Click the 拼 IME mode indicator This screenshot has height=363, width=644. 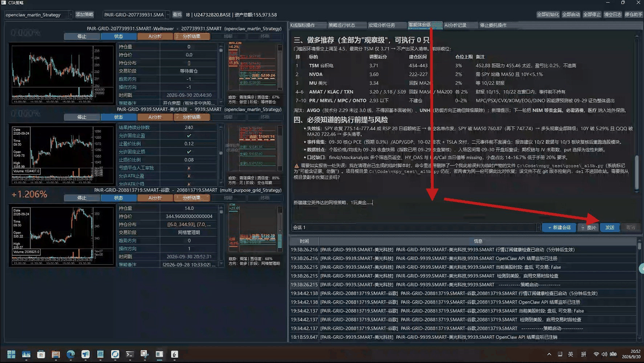(583, 354)
